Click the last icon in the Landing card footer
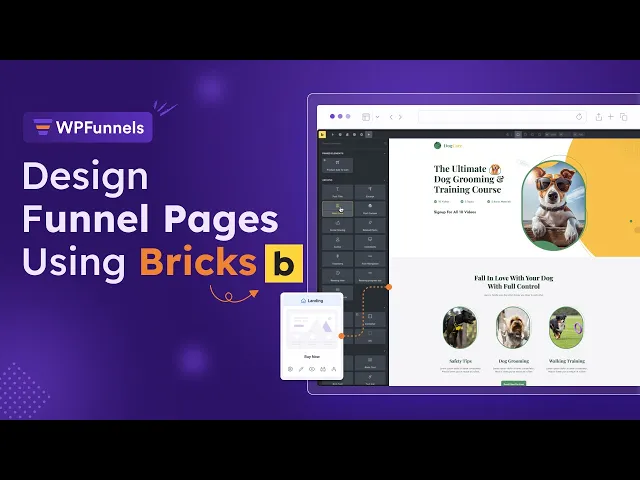This screenshot has height=480, width=640. click(333, 369)
